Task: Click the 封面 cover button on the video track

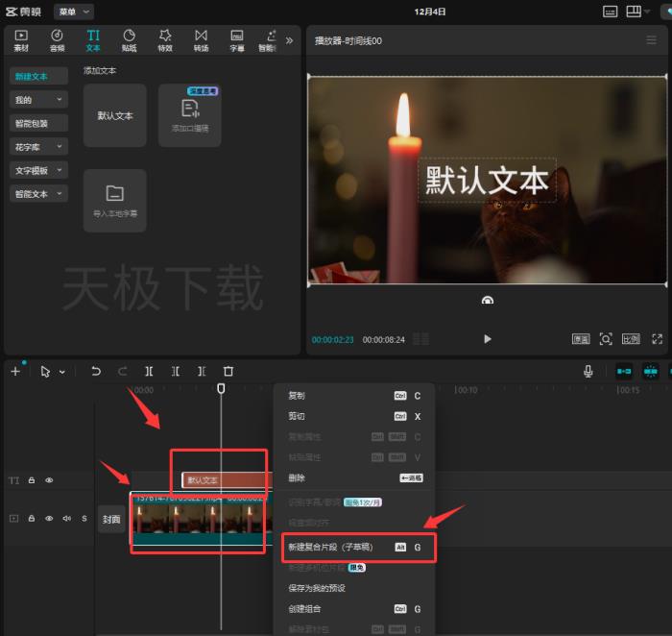Action: click(x=111, y=520)
